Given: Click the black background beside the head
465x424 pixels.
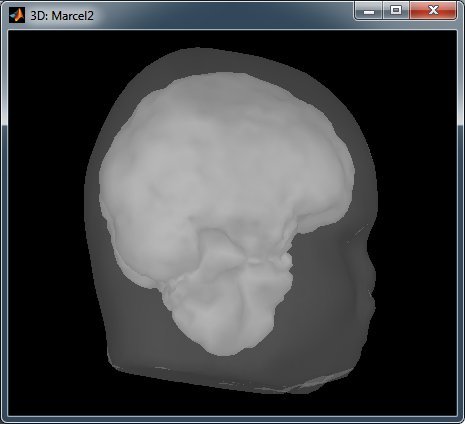Looking at the screenshot, I should (x=47, y=200).
